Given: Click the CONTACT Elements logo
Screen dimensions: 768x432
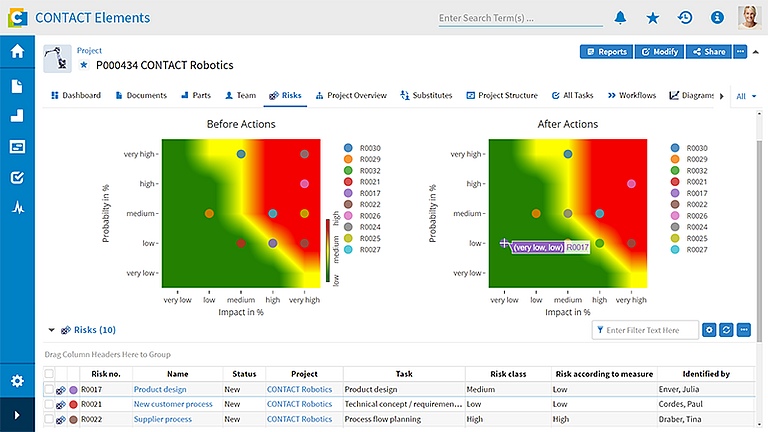Looking at the screenshot, I should click(x=18, y=18).
